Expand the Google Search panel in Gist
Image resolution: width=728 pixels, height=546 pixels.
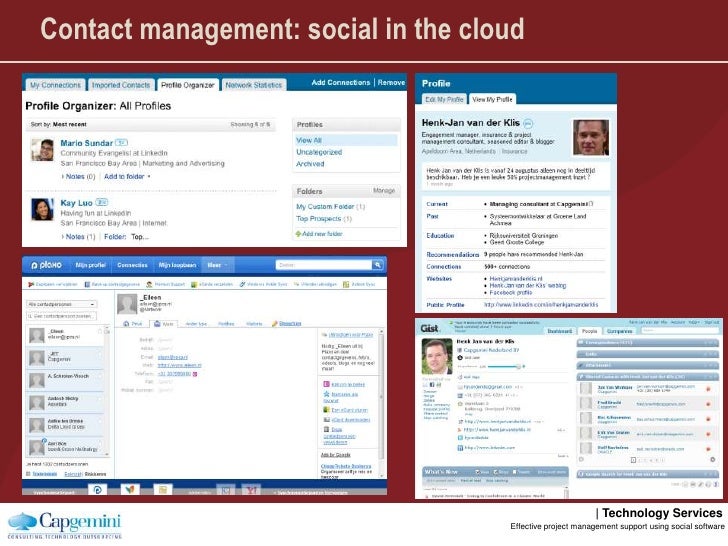coord(648,474)
